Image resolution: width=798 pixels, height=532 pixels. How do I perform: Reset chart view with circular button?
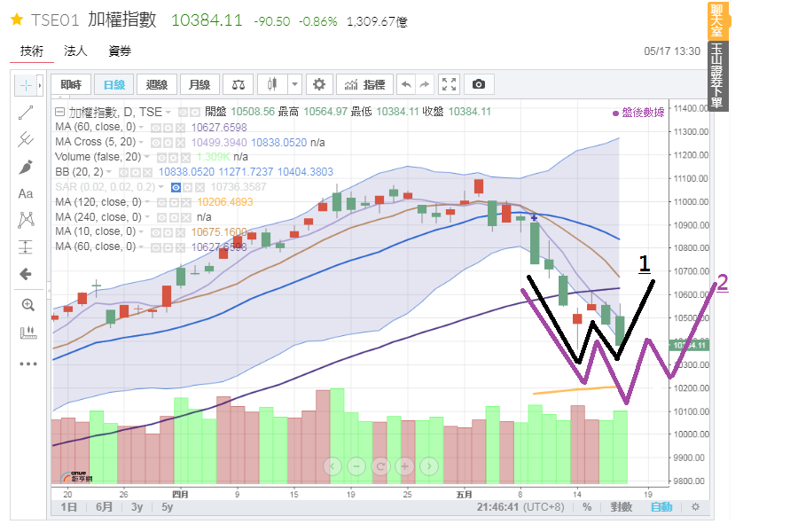380,465
